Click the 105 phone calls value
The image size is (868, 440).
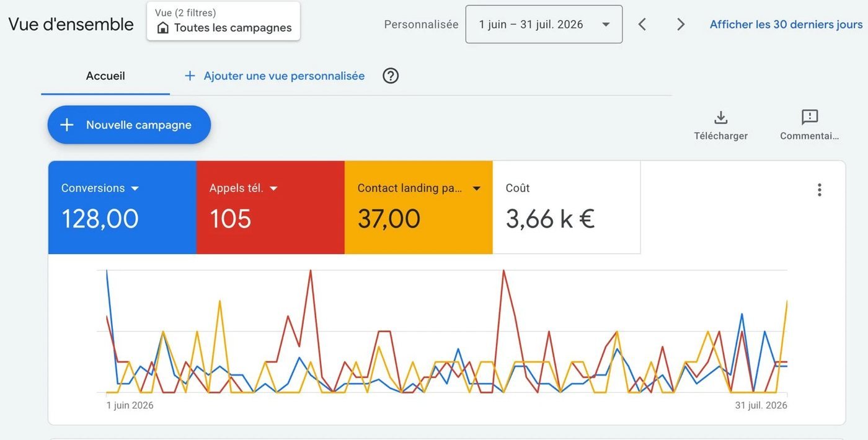[x=230, y=219]
